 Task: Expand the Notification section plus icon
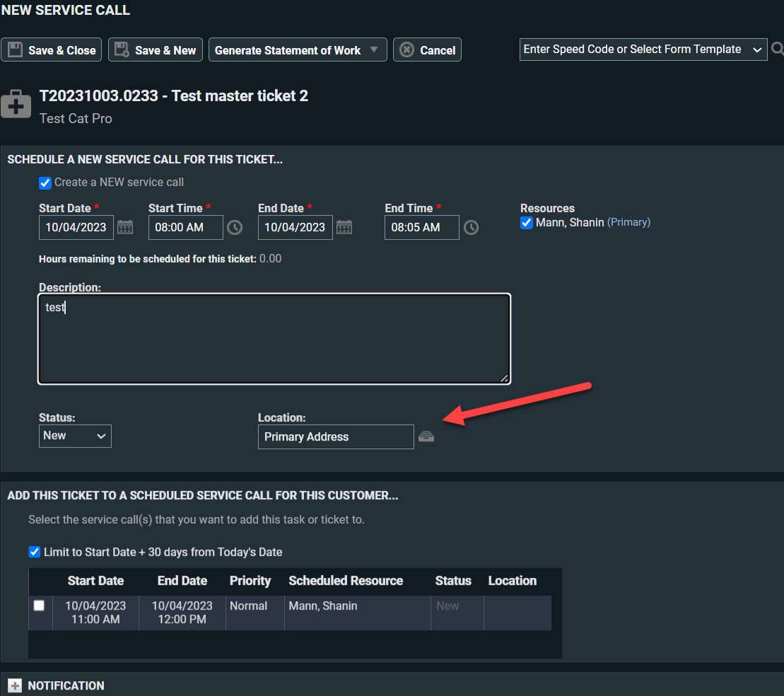coord(15,685)
